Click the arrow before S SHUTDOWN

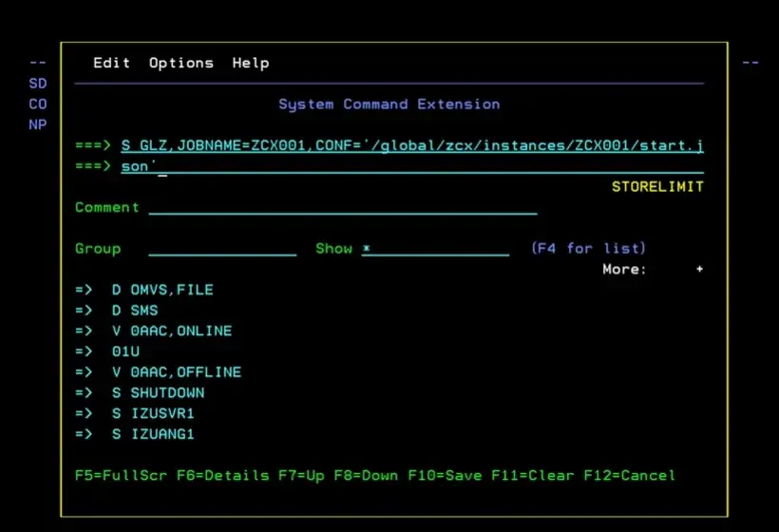point(84,393)
